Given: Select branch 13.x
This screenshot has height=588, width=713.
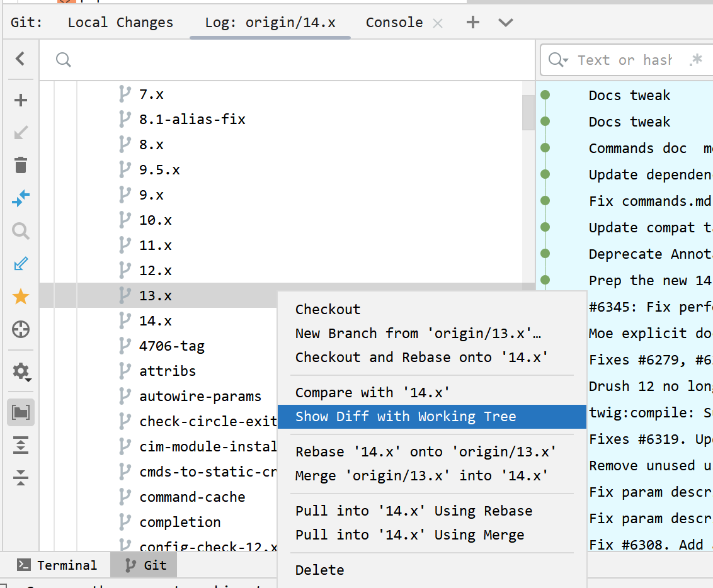Looking at the screenshot, I should [x=155, y=296].
